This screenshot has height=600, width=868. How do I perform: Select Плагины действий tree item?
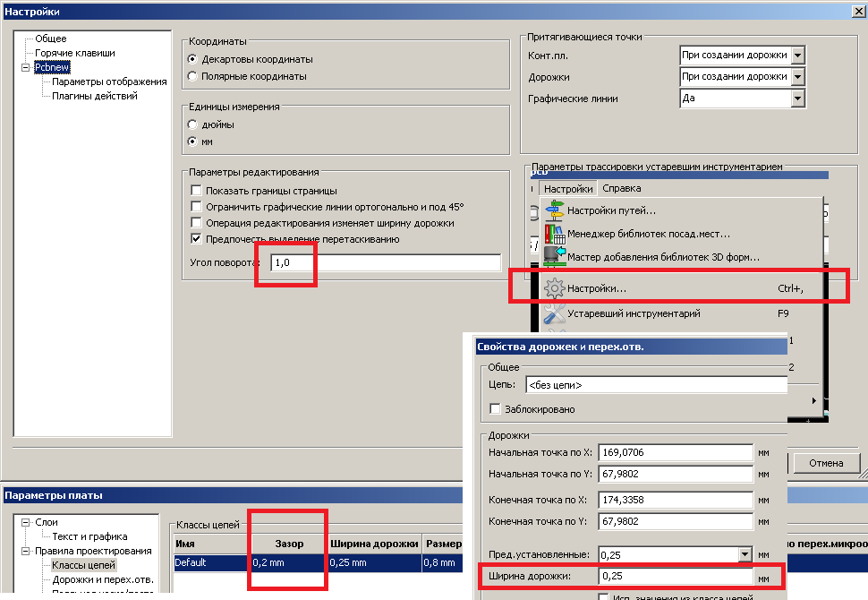(x=95, y=96)
